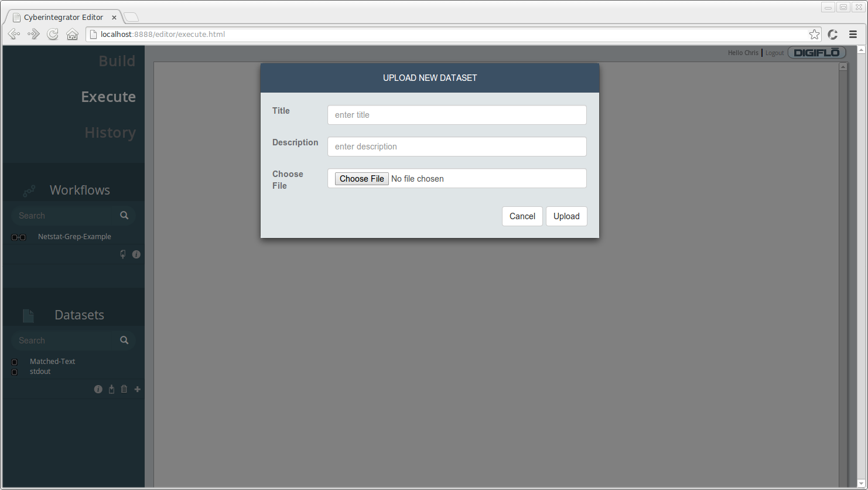This screenshot has height=490, width=868.
Task: Select the Cyberintegrator Editor browser tab
Action: [x=63, y=18]
